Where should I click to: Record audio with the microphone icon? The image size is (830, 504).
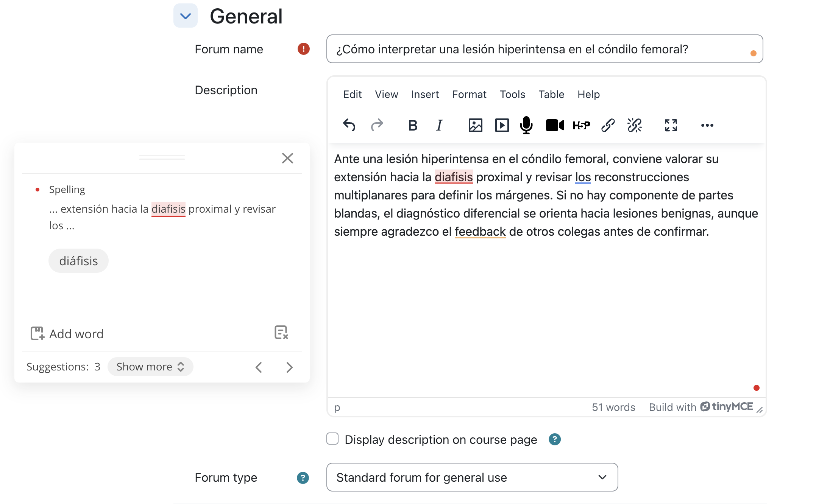click(x=526, y=125)
